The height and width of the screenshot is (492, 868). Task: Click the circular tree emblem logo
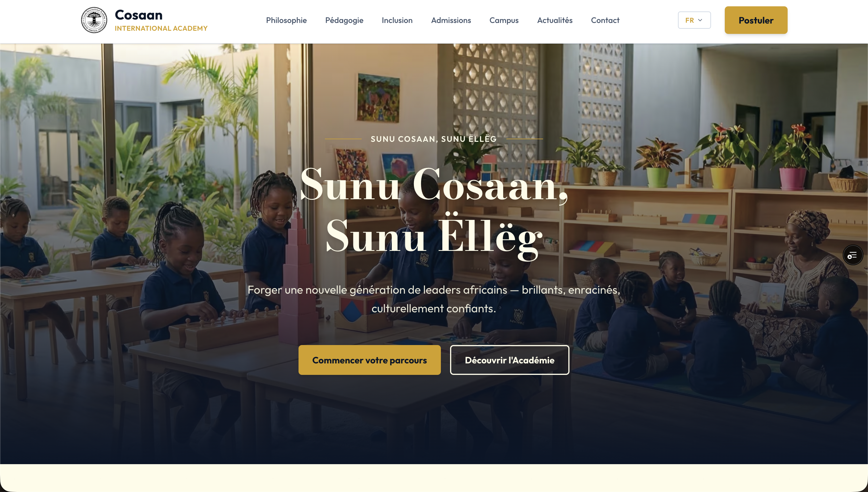(x=94, y=20)
